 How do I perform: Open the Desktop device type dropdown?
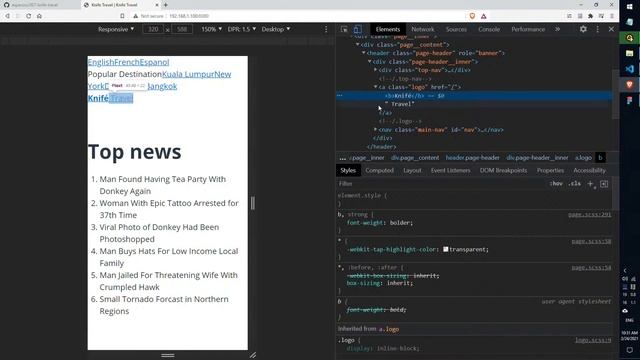[x=276, y=29]
